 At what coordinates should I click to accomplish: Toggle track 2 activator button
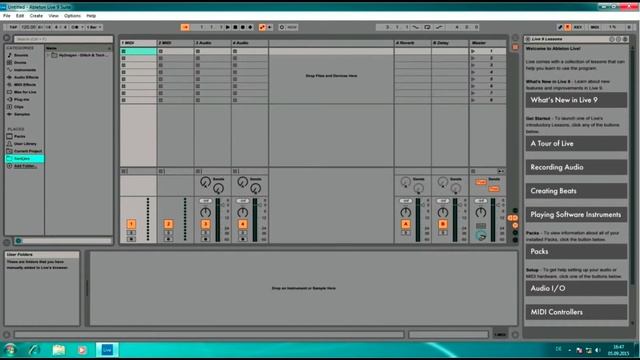[x=169, y=224]
